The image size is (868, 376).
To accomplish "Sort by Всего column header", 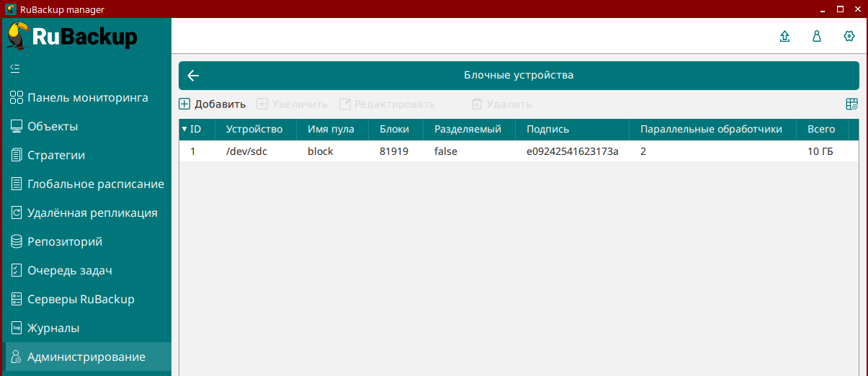I will (x=823, y=130).
